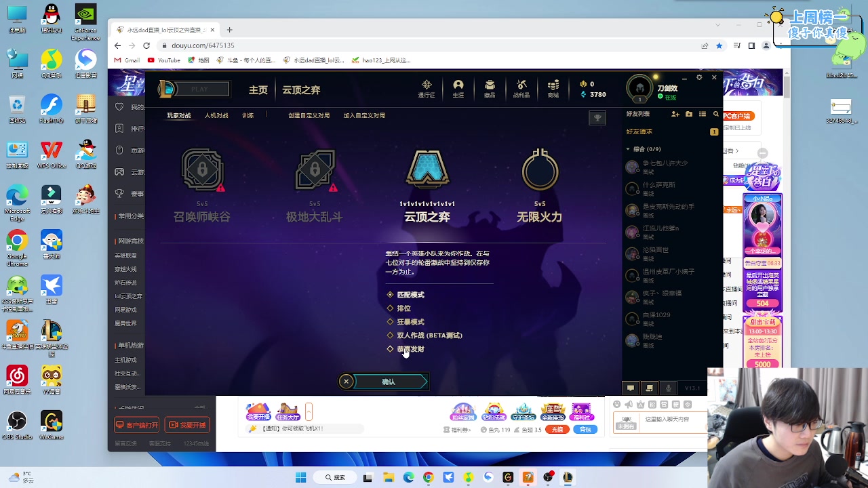868x488 pixels.
Task: Click 我要开播 button in sidebar
Action: click(187, 425)
